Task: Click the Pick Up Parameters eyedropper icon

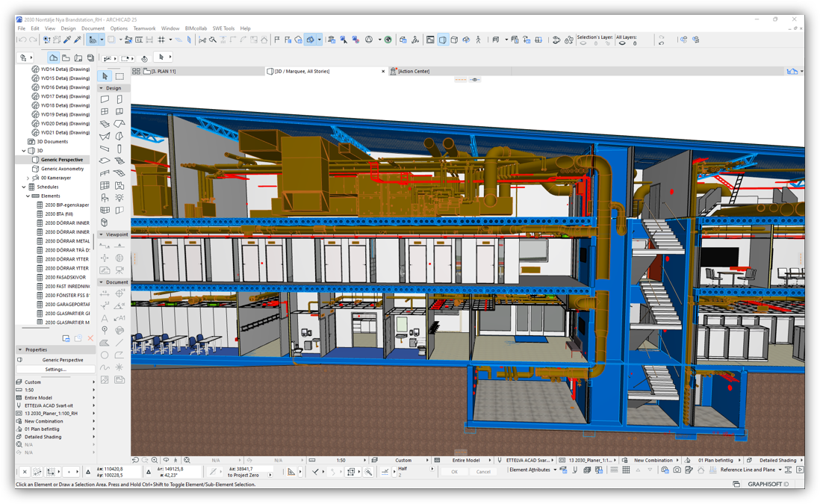Action: 67,40
